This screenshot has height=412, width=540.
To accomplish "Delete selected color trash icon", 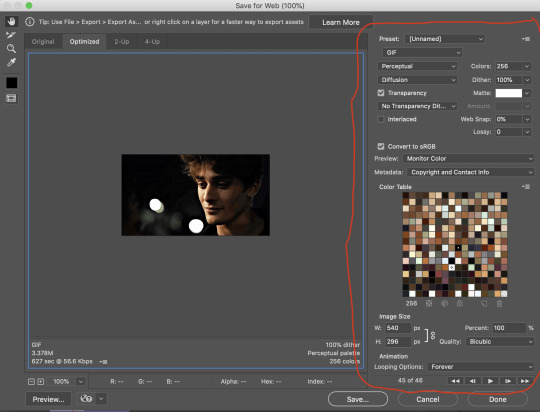I will click(x=499, y=303).
